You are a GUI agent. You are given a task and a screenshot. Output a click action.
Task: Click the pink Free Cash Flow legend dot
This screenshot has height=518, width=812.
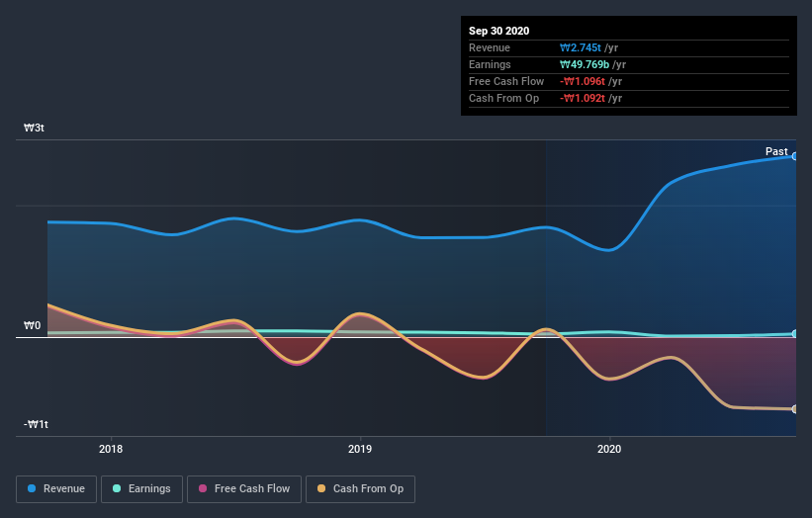coord(203,488)
